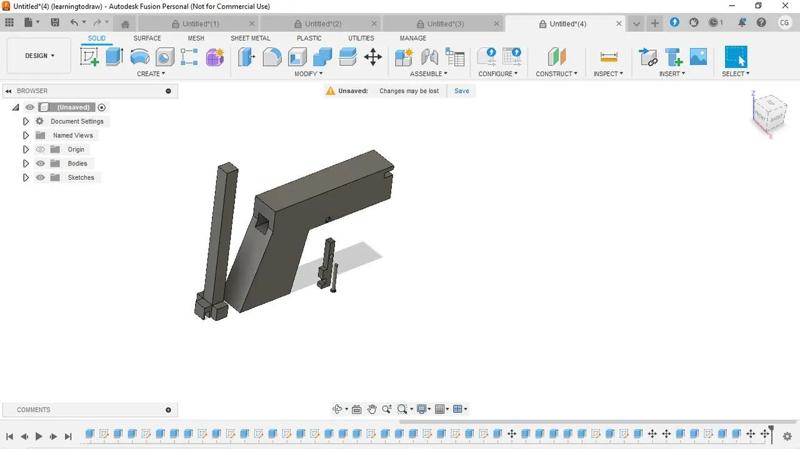
Task: Toggle visibility of the Bodies folder
Action: click(x=40, y=163)
